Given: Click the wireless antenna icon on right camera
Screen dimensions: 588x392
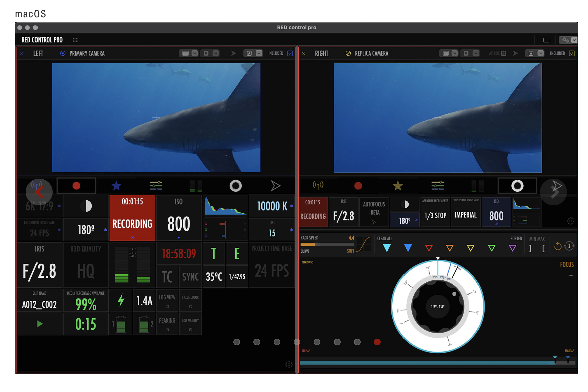Looking at the screenshot, I should (318, 185).
